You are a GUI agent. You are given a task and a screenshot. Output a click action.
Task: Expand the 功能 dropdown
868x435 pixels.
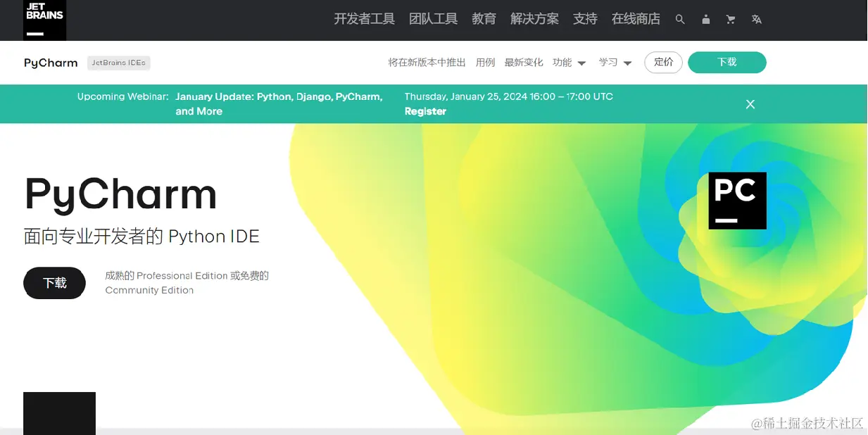(x=569, y=63)
